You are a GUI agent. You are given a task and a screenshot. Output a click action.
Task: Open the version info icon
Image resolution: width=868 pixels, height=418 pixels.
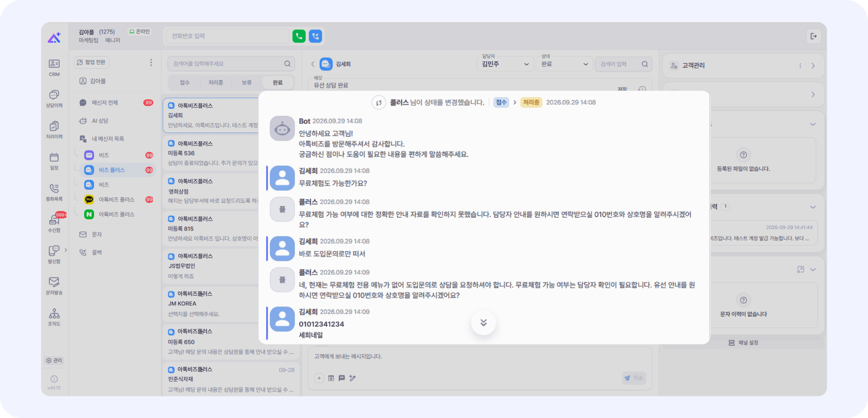(54, 379)
